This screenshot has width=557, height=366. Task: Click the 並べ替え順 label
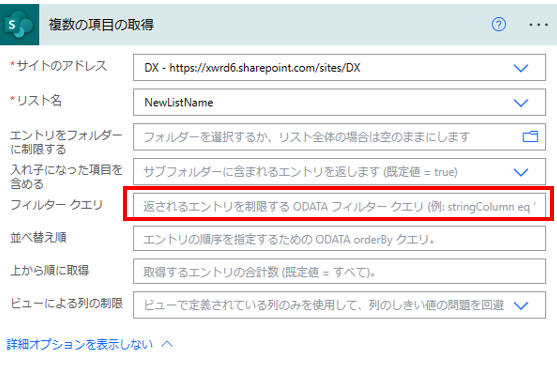pyautogui.click(x=38, y=238)
